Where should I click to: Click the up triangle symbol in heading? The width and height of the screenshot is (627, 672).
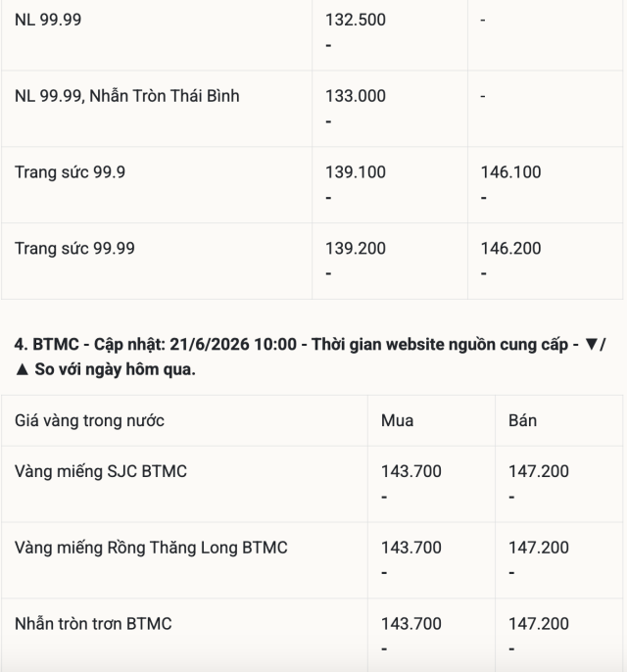click(x=22, y=370)
